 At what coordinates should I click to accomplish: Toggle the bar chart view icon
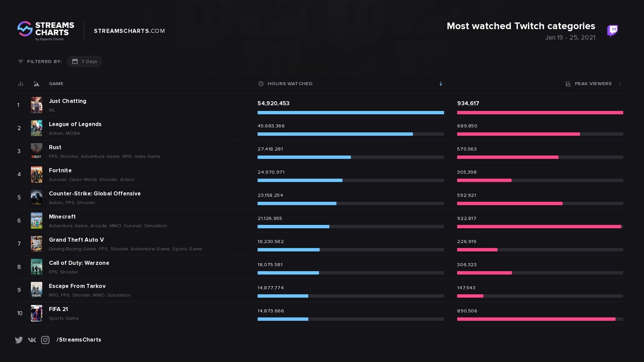[x=20, y=83]
